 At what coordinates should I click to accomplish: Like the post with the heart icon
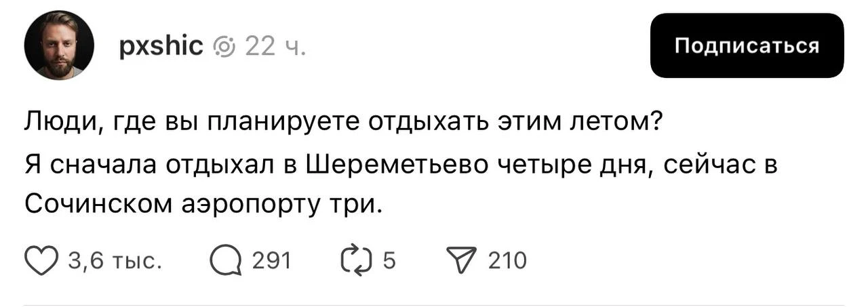pos(42,261)
